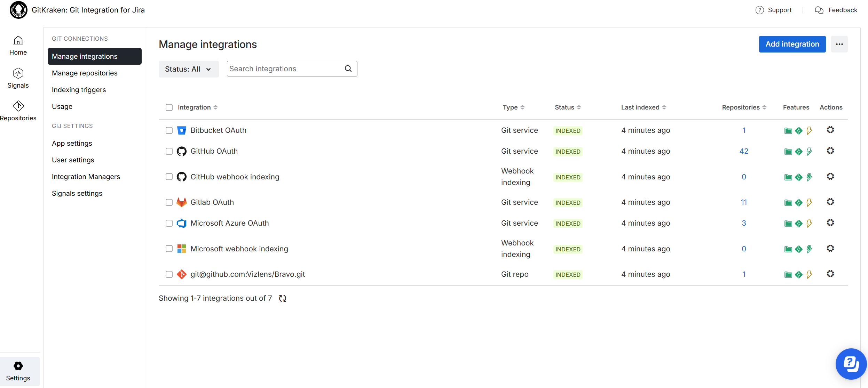Click the folder feature icon for Gitlab OAuth

click(x=788, y=203)
